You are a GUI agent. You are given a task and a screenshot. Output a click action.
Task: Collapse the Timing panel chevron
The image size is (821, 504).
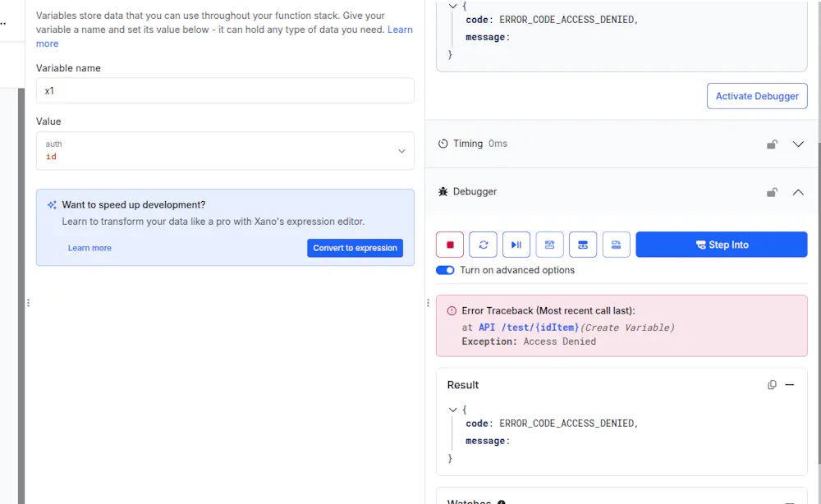click(x=798, y=143)
